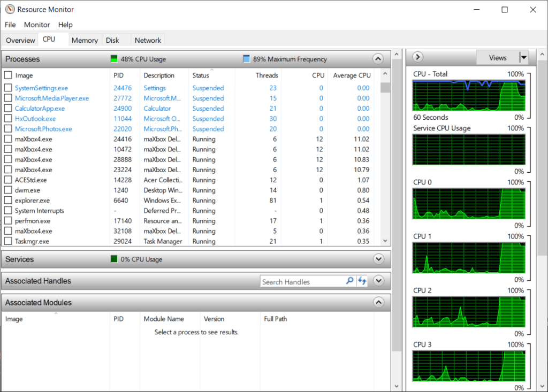
Task: Click the refresh icon beside Search Handles
Action: pos(362,281)
